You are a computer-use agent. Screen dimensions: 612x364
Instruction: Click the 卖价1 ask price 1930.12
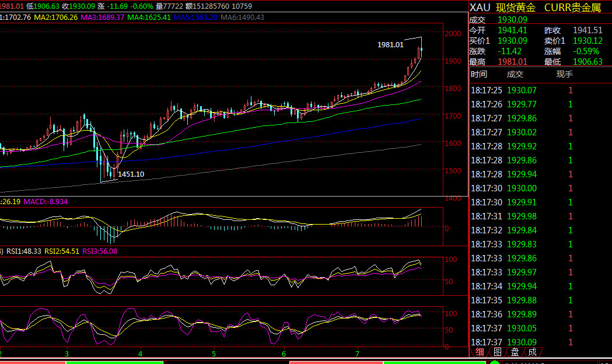pyautogui.click(x=587, y=41)
